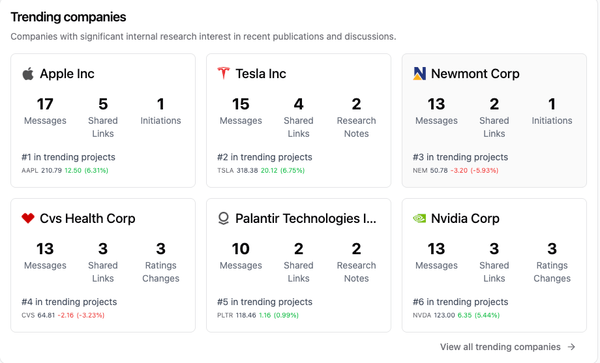Screen dimensions: 600x363
Task: Select Nvidia's 3 Shared Links stat
Action: [x=494, y=262]
